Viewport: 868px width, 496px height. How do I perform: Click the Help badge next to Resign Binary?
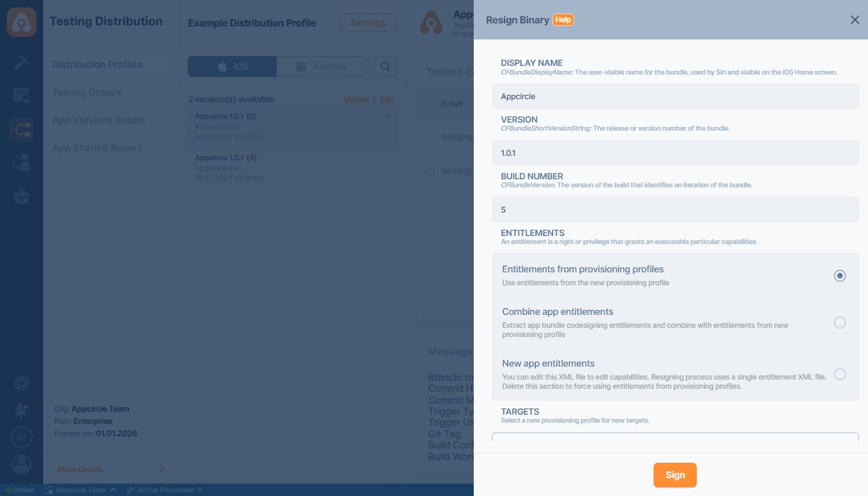click(x=563, y=20)
